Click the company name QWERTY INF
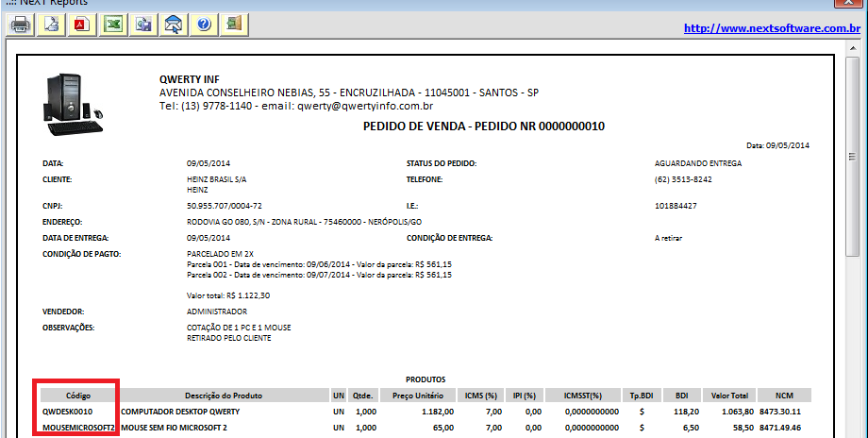Viewport: 868px width, 438px height. tap(190, 79)
